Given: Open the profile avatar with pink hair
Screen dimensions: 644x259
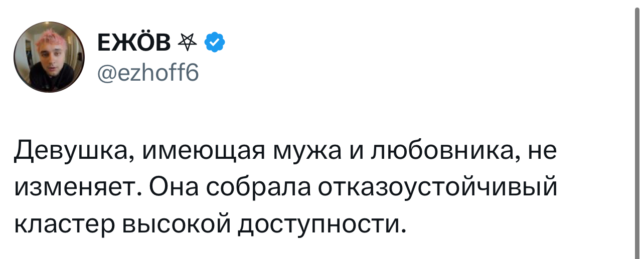Looking at the screenshot, I should coord(49,57).
